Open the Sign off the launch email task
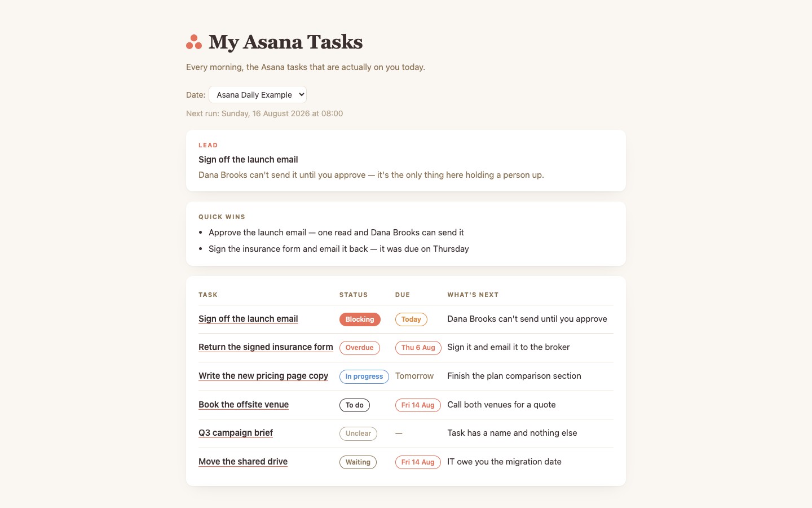 coord(248,319)
